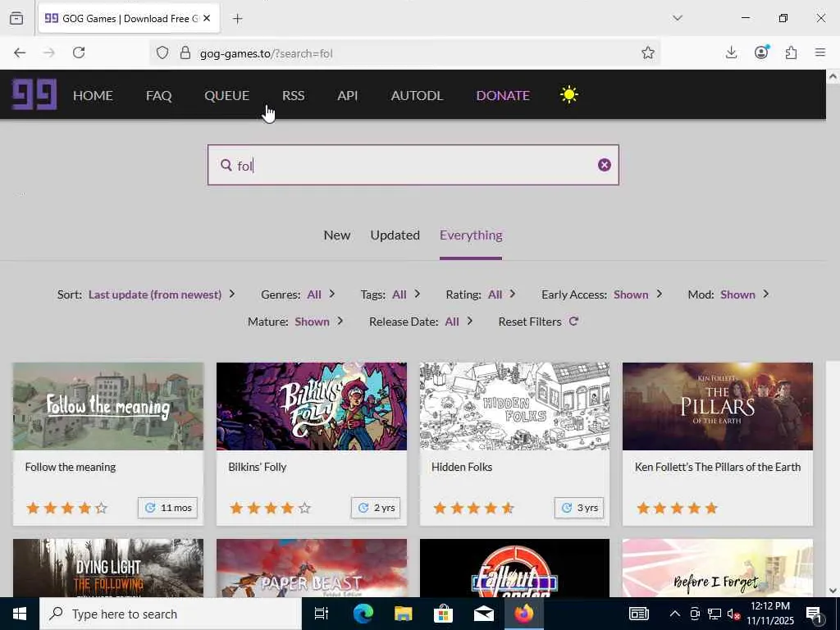Click the Reset Filters refresh icon
The width and height of the screenshot is (840, 630).
(573, 322)
